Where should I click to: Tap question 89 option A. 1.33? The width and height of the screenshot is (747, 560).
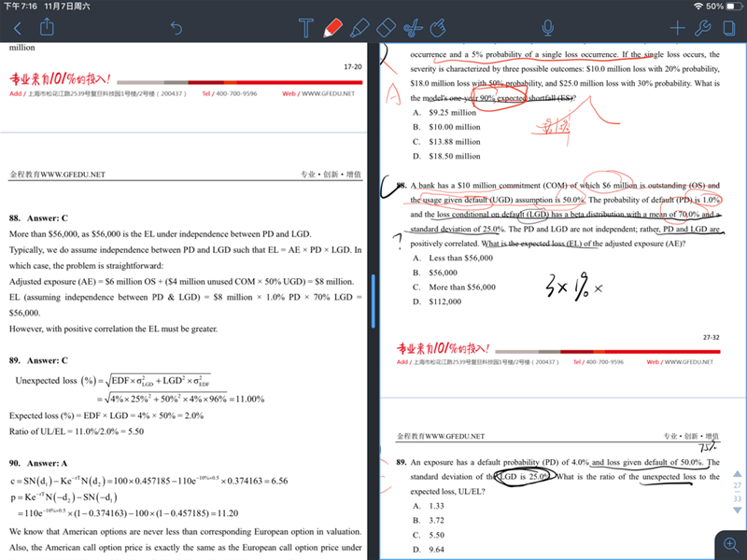[429, 506]
